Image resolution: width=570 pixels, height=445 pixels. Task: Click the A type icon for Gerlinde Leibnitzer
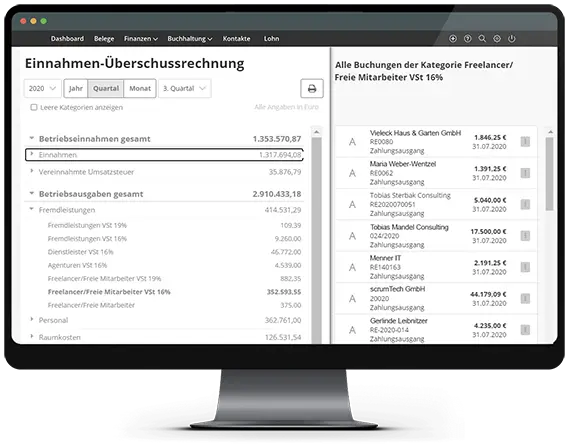pyautogui.click(x=352, y=330)
